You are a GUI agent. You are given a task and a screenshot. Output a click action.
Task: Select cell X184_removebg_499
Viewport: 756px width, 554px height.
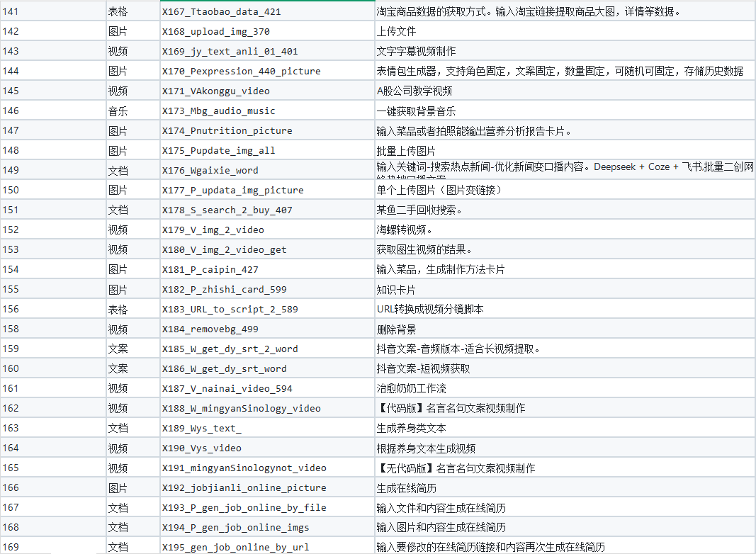[267, 329]
